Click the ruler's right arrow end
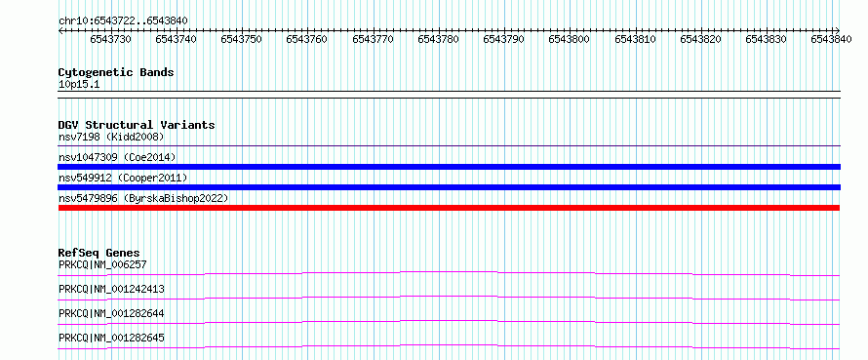The image size is (868, 360). point(838,30)
